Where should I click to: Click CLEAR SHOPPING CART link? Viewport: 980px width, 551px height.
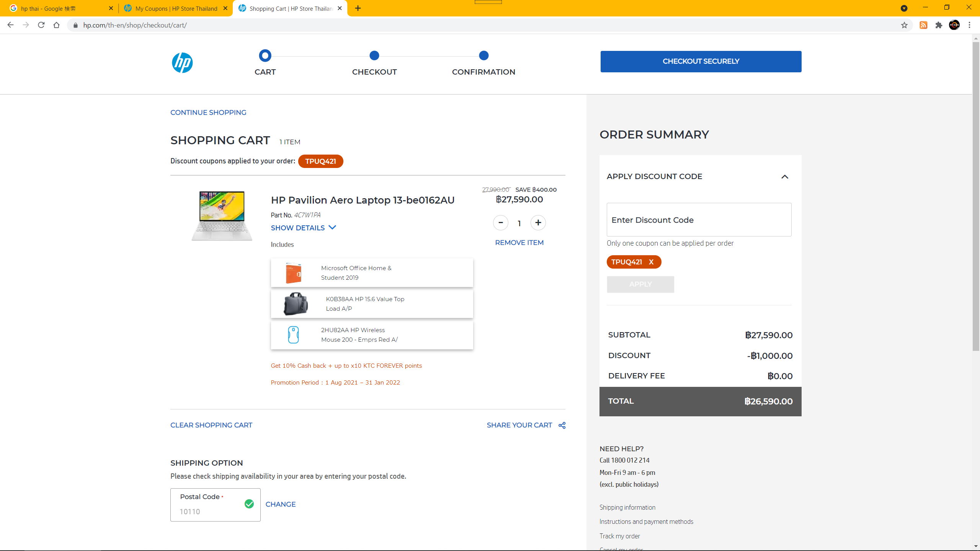[x=211, y=425]
